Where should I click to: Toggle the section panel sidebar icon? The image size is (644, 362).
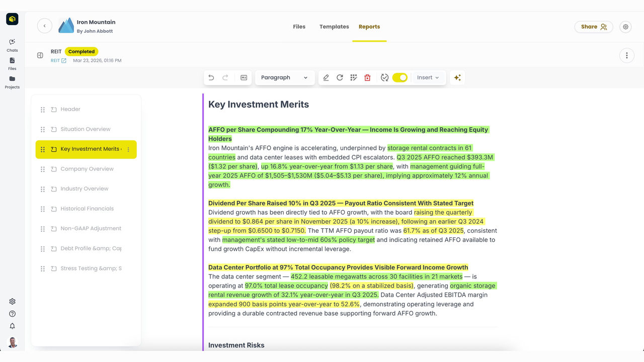coord(40,55)
